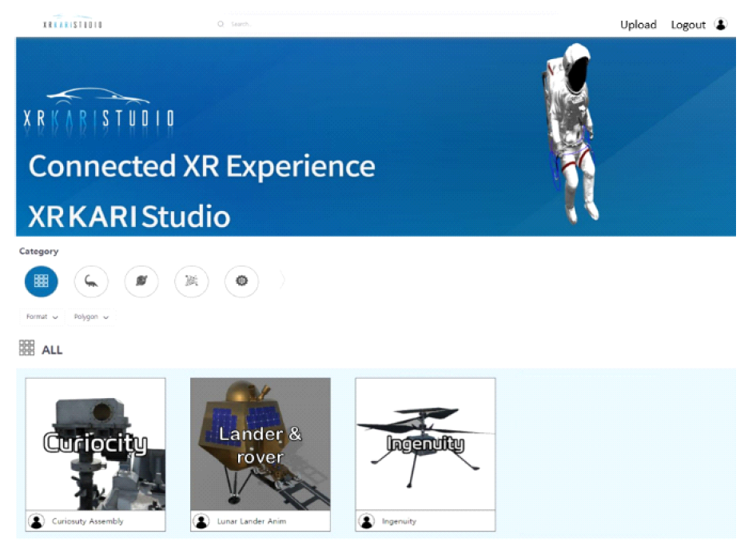The image size is (756, 558).
Task: Click the author avatar on Curiosity Assembly card
Action: point(37,521)
